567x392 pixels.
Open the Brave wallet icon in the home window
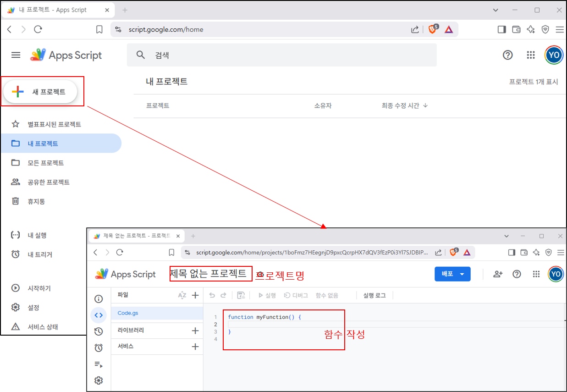tap(516, 29)
